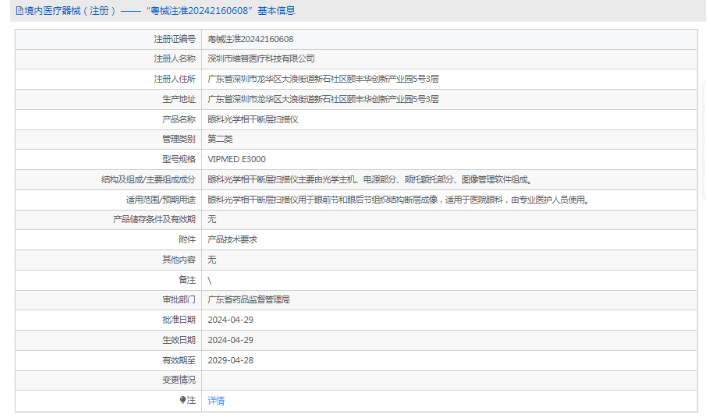Select the 适用范围/预期用途 label
The width and height of the screenshot is (707, 418).
coord(161,200)
